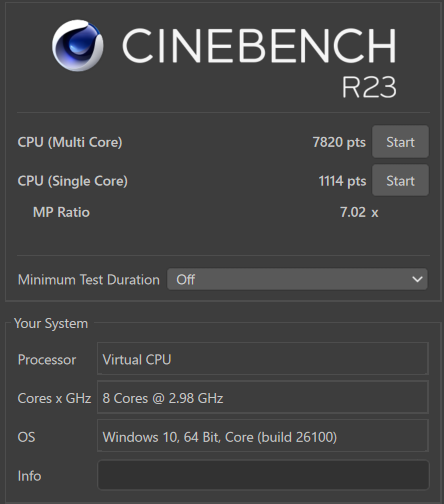Viewport: 444px width, 504px height.
Task: Click the Minimum Test Duration label
Action: [x=89, y=279]
